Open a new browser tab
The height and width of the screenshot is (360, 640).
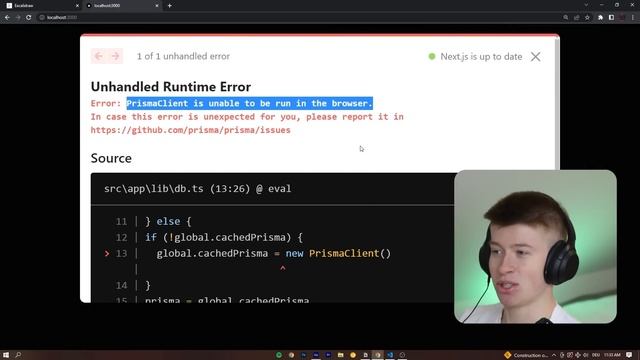pyautogui.click(x=169, y=6)
